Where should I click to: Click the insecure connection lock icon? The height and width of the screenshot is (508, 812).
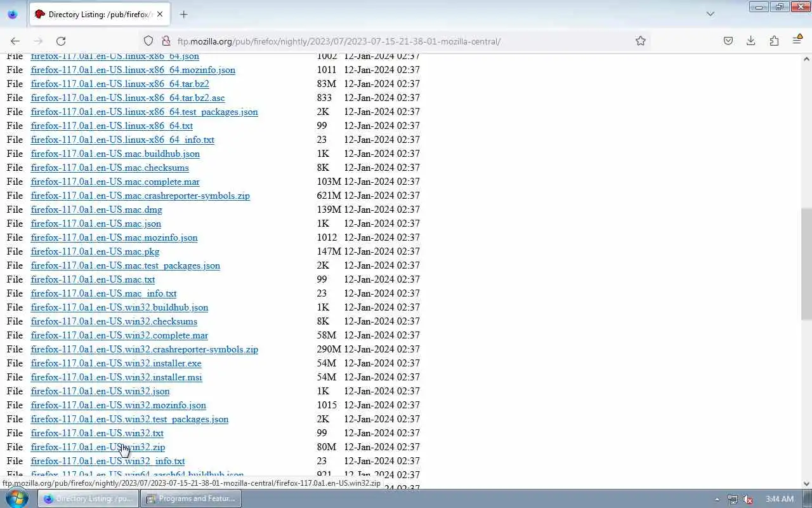click(x=166, y=41)
